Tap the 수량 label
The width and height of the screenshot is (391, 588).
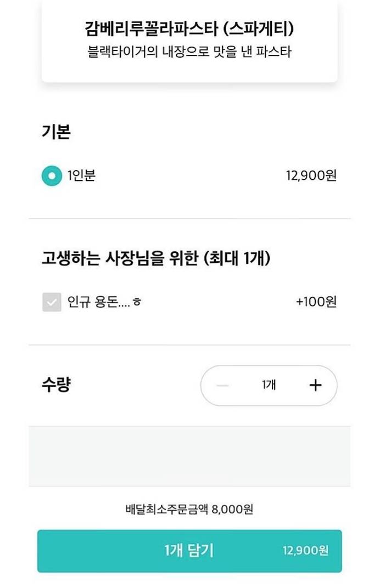[56, 385]
